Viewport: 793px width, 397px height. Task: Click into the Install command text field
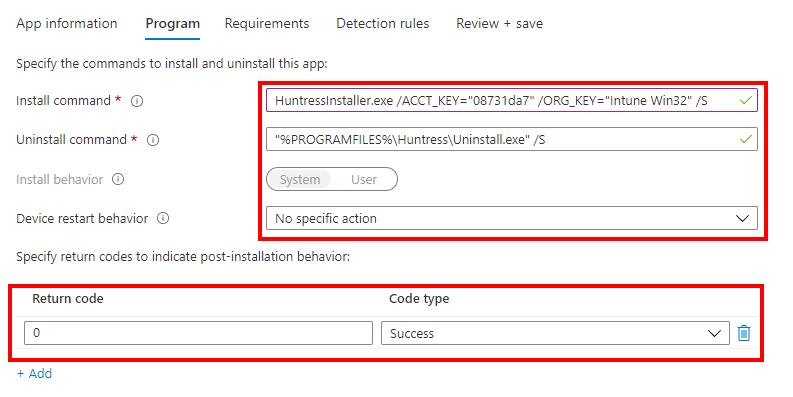click(x=512, y=100)
